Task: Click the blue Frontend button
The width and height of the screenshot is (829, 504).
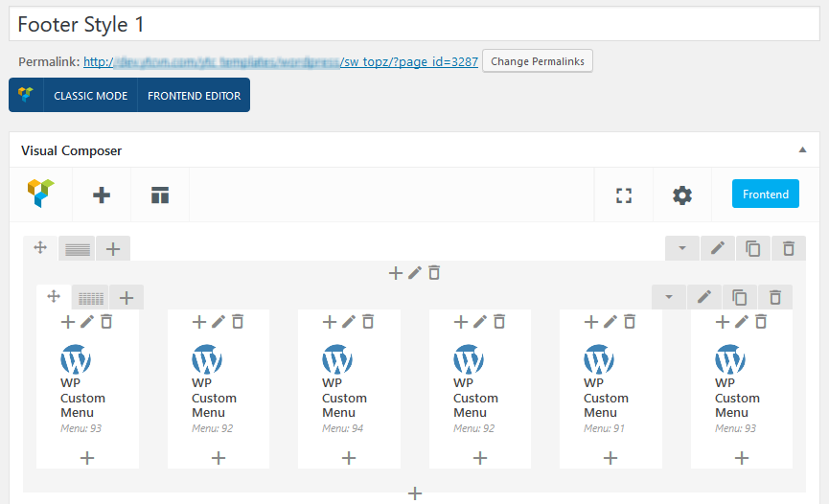Action: click(x=766, y=194)
